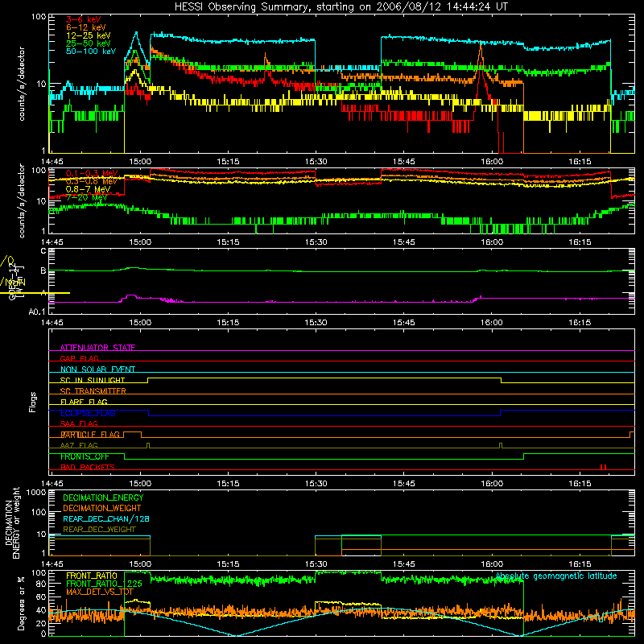The image size is (644, 644).
Task: Click the 80 tick on the degrees axis
Action: click(41, 583)
